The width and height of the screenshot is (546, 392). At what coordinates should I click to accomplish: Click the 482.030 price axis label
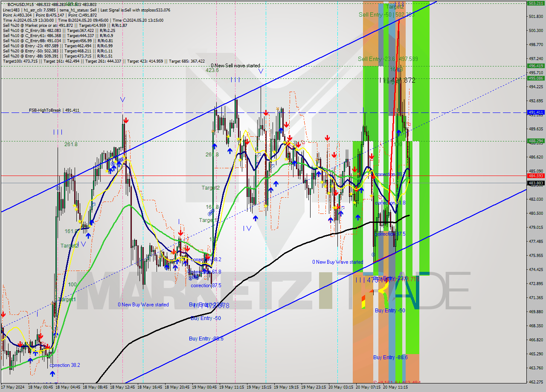point(536,199)
